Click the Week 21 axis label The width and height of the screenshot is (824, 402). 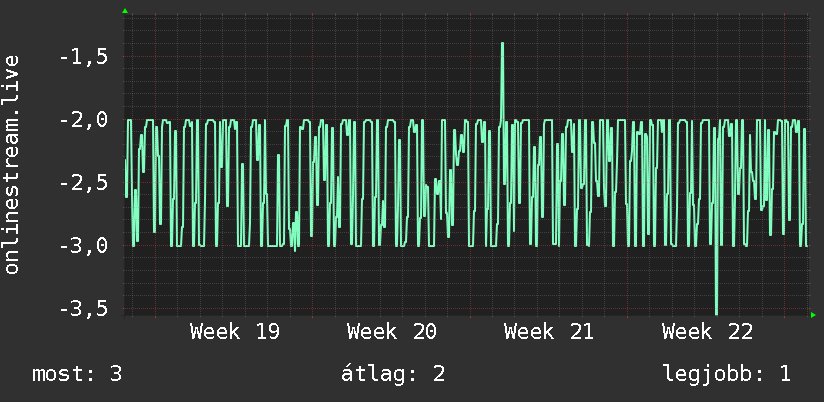click(x=549, y=332)
